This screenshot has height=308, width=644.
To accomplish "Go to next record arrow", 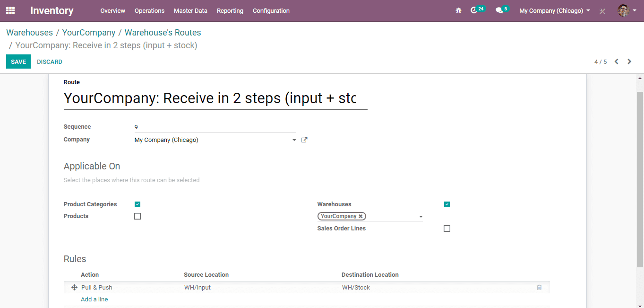I will pos(629,62).
